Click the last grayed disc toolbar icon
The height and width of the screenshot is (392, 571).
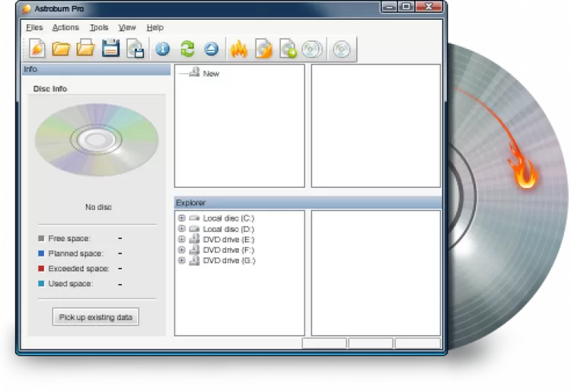click(x=342, y=49)
